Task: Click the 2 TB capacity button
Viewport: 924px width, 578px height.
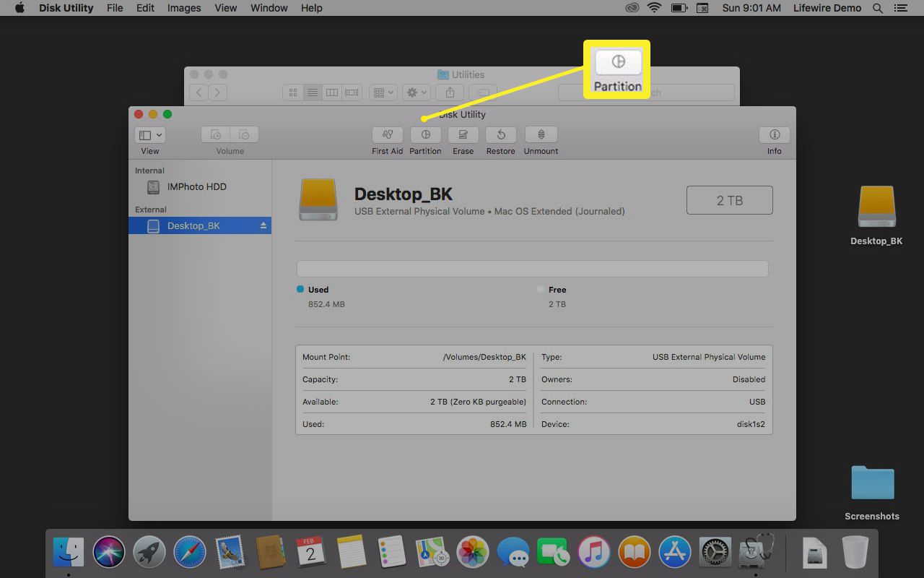Action: (729, 200)
